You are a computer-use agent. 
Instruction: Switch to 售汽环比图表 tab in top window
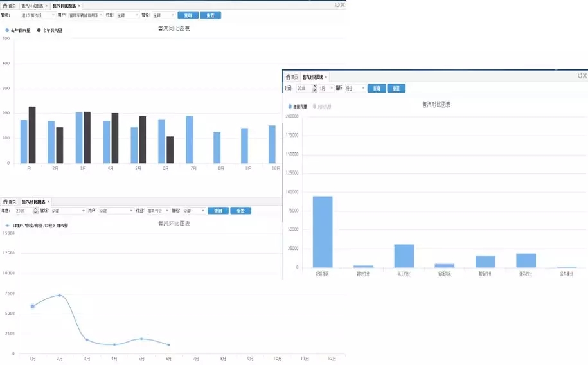(33, 5)
